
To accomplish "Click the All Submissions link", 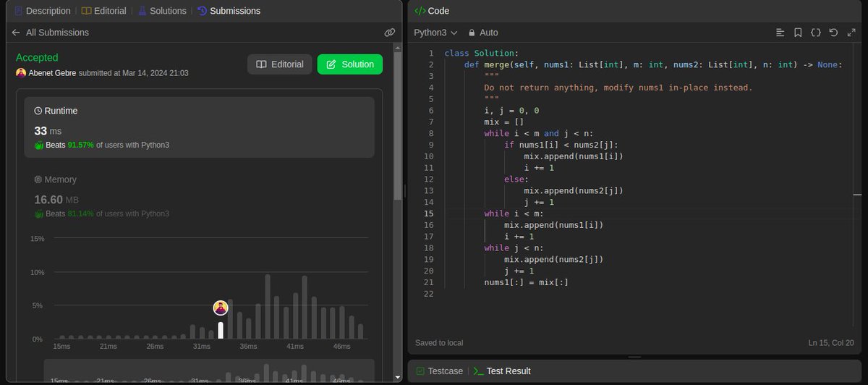I will tap(57, 33).
